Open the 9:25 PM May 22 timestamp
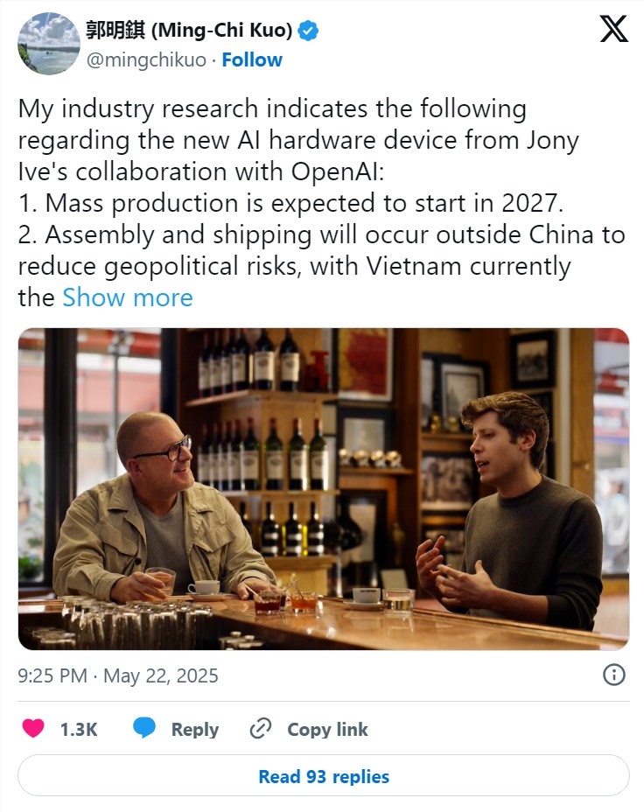This screenshot has height=812, width=644. pos(118,675)
